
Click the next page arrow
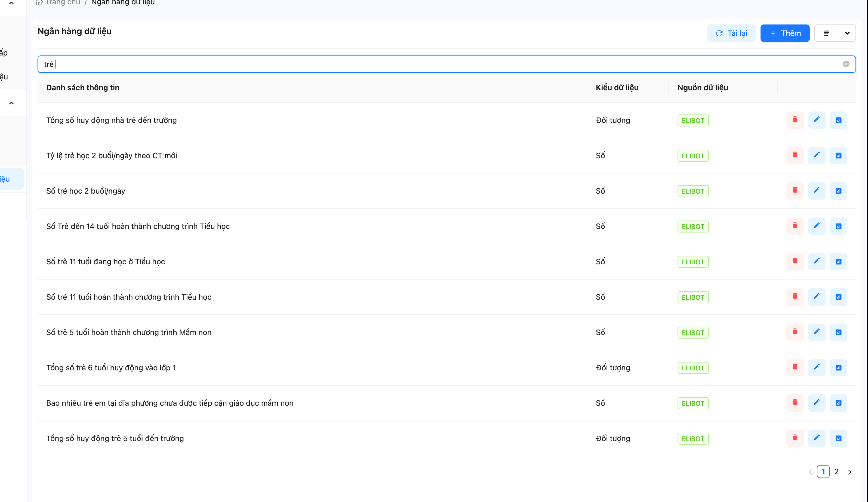[849, 472]
